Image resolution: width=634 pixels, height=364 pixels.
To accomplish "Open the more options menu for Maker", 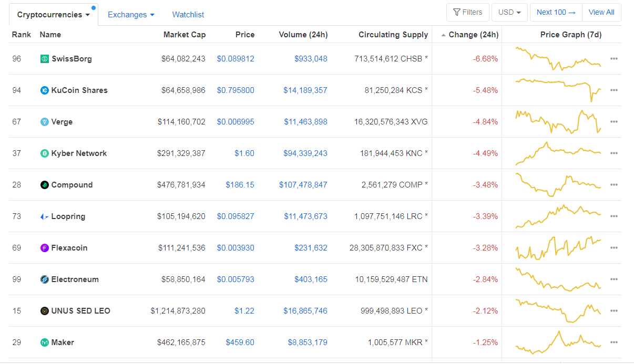I will point(613,342).
